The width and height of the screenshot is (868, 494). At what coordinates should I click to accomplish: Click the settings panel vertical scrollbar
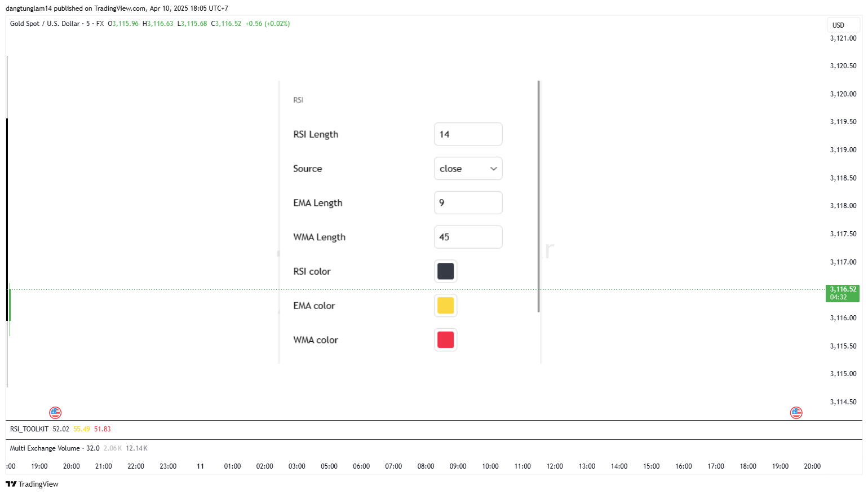[x=539, y=196]
